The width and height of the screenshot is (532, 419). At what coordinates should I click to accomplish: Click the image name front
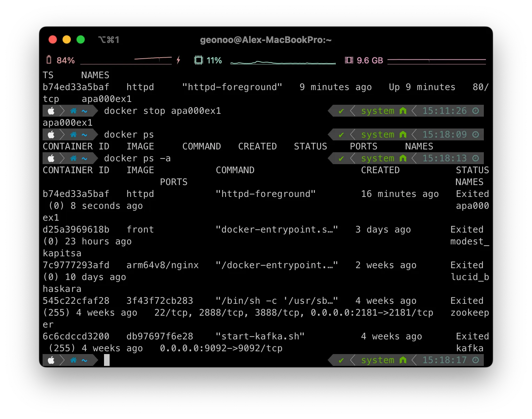click(x=140, y=230)
